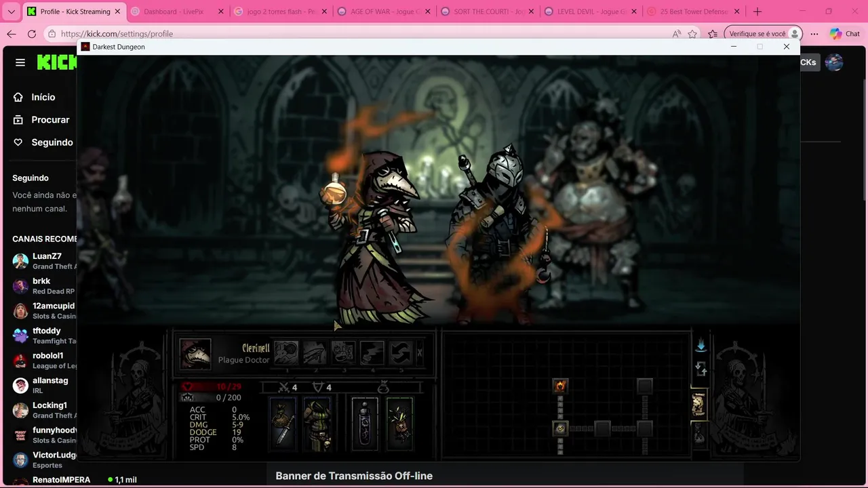Screen dimensions: 868x488
Task: Open the inventory bag tab below map tab
Action: (x=698, y=433)
